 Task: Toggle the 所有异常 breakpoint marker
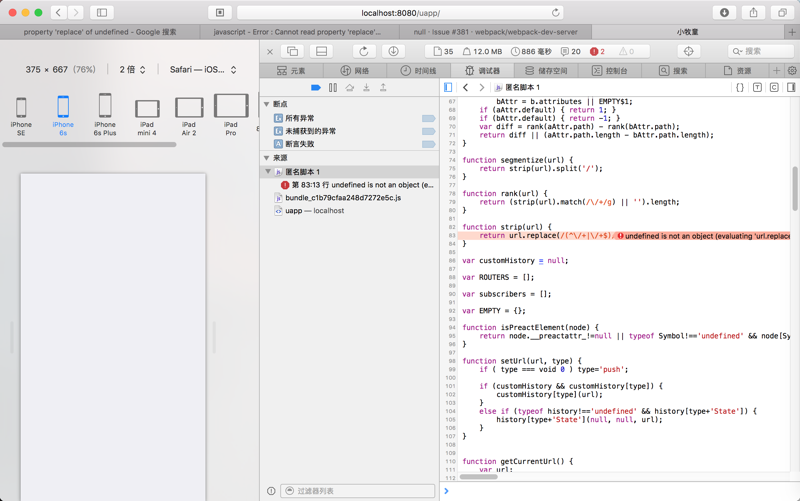428,118
